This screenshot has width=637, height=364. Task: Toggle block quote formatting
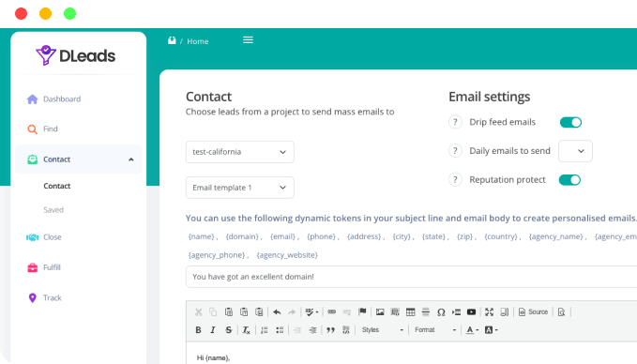coord(330,330)
